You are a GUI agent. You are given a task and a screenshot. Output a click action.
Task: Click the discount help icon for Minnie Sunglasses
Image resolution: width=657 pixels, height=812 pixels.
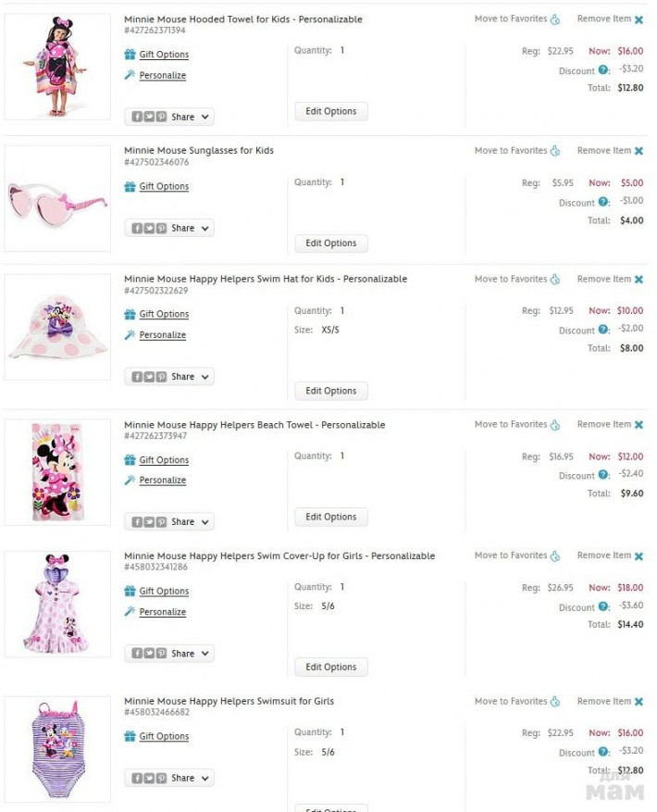(603, 202)
